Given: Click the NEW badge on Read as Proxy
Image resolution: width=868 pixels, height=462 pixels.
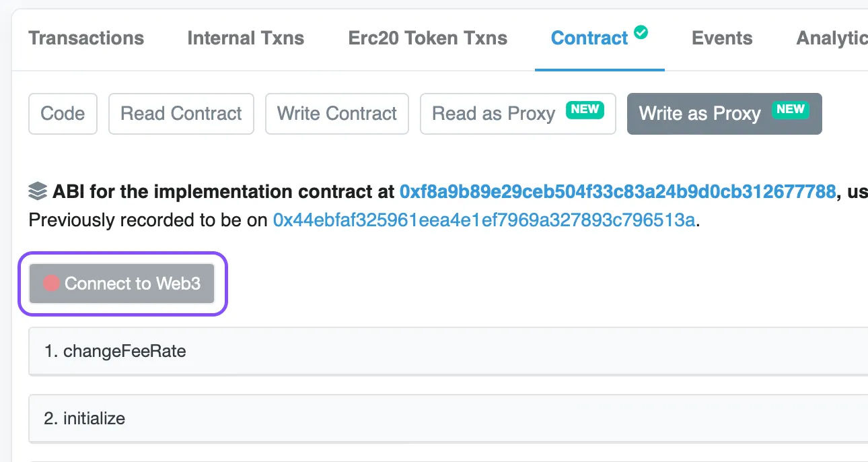Looking at the screenshot, I should click(x=585, y=109).
